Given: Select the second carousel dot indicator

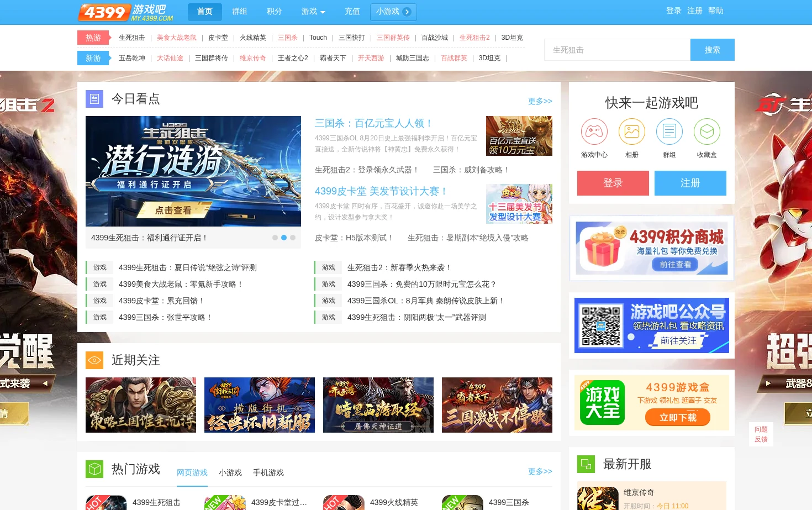Looking at the screenshot, I should coord(284,238).
